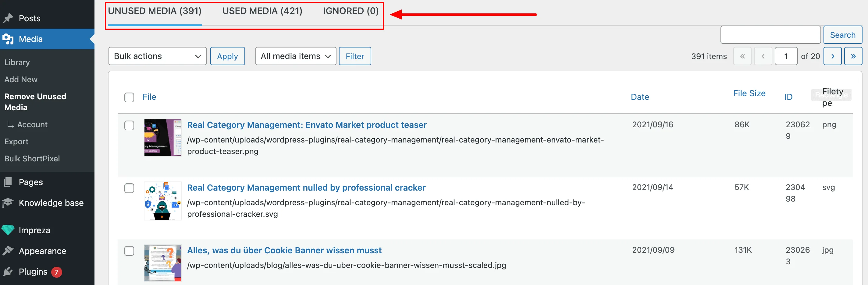Click the media search input field
Screen dimensions: 868x285
tap(770, 35)
